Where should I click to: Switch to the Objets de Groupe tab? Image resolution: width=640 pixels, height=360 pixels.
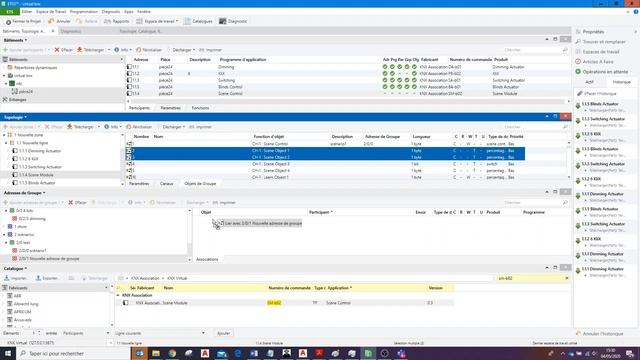[200, 184]
